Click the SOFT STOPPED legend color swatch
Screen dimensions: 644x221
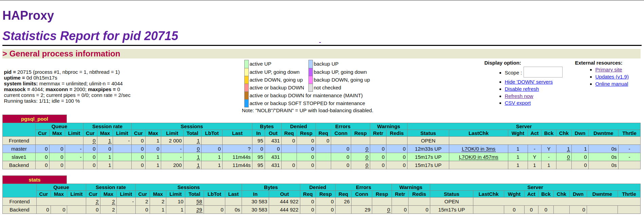click(x=246, y=103)
